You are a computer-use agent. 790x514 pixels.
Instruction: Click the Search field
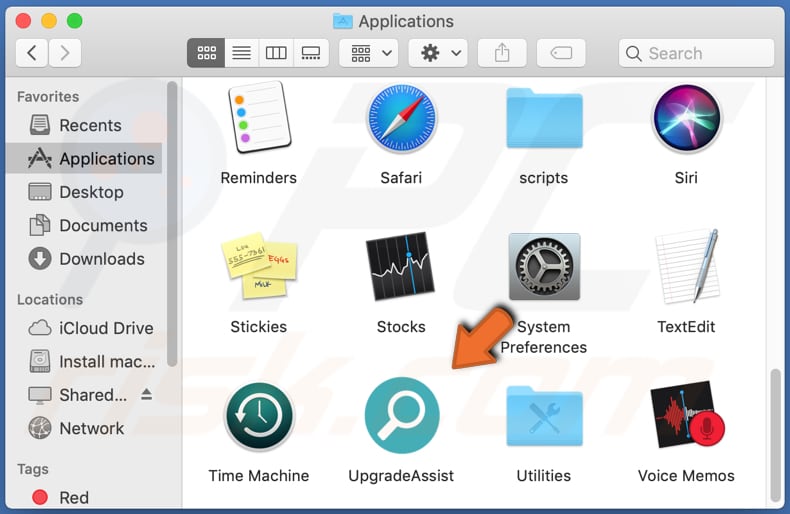point(697,53)
